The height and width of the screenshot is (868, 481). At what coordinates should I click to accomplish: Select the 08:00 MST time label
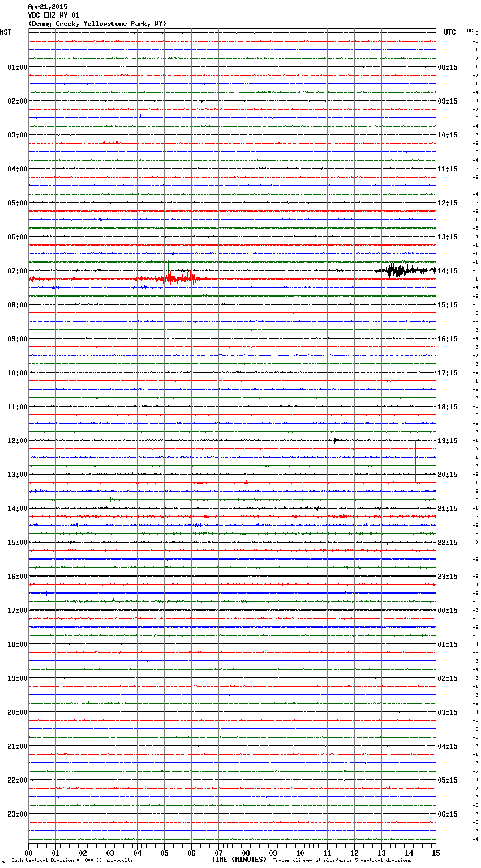pyautogui.click(x=18, y=305)
